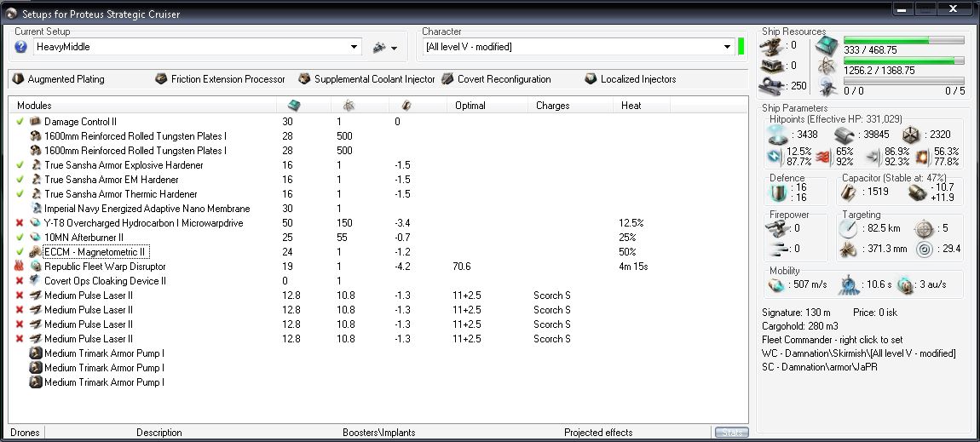The width and height of the screenshot is (980, 442).
Task: Sort by the Optimal column header
Action: [x=487, y=106]
